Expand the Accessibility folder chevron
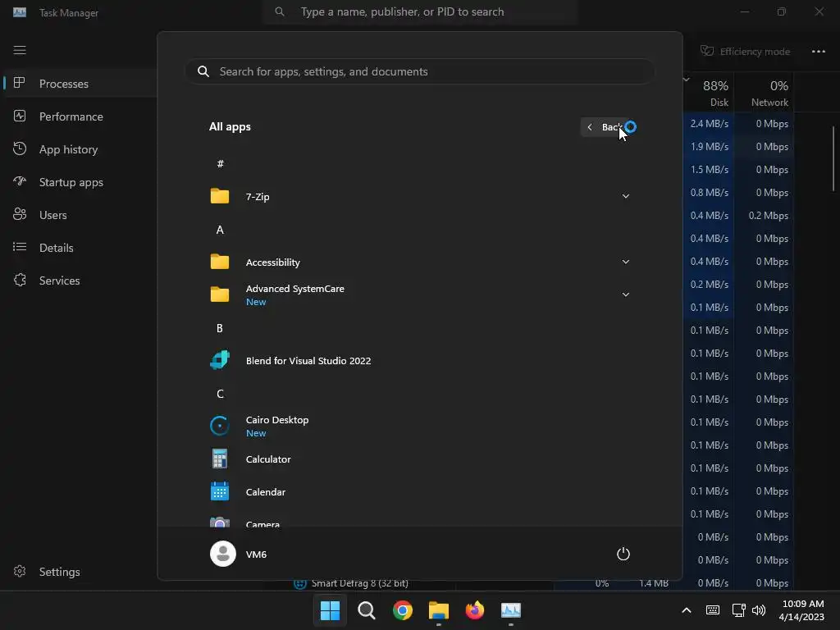The height and width of the screenshot is (630, 840). click(x=626, y=262)
